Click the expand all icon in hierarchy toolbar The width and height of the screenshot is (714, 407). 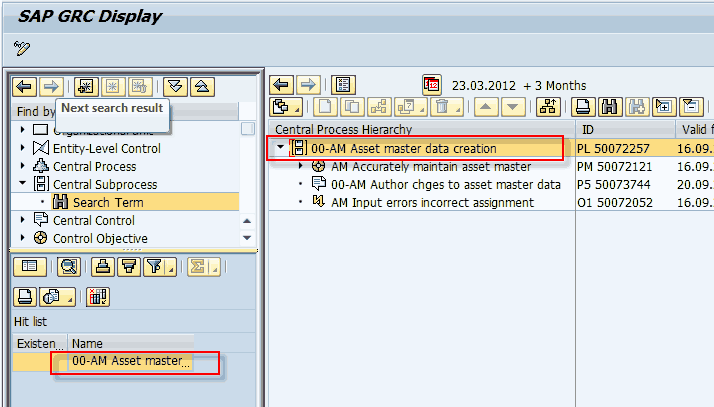point(662,107)
